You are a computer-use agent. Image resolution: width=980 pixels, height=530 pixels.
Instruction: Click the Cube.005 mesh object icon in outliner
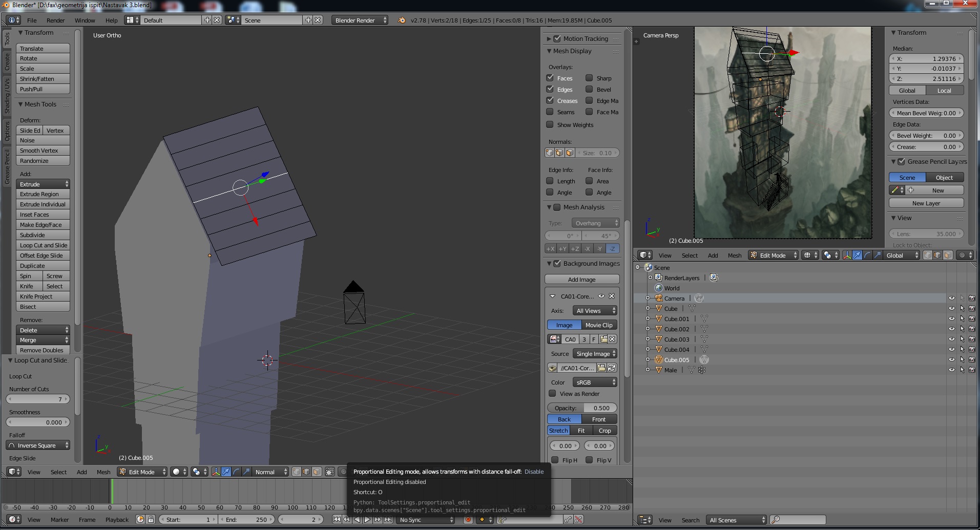659,359
